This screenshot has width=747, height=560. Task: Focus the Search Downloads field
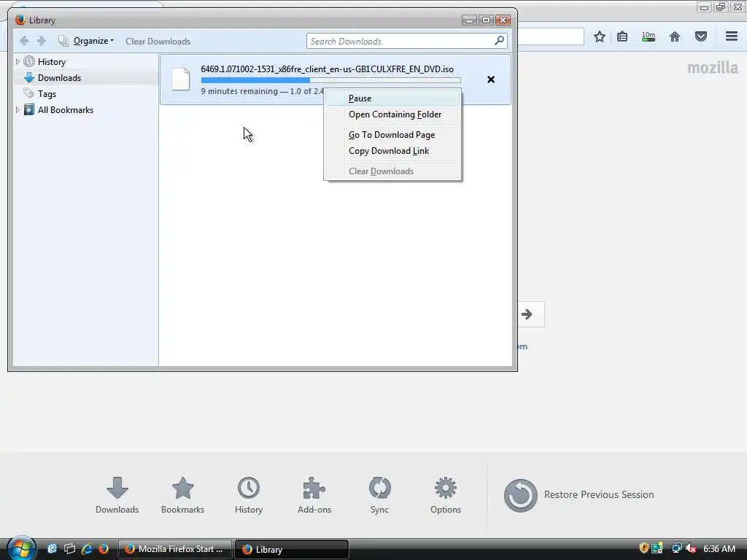(406, 41)
